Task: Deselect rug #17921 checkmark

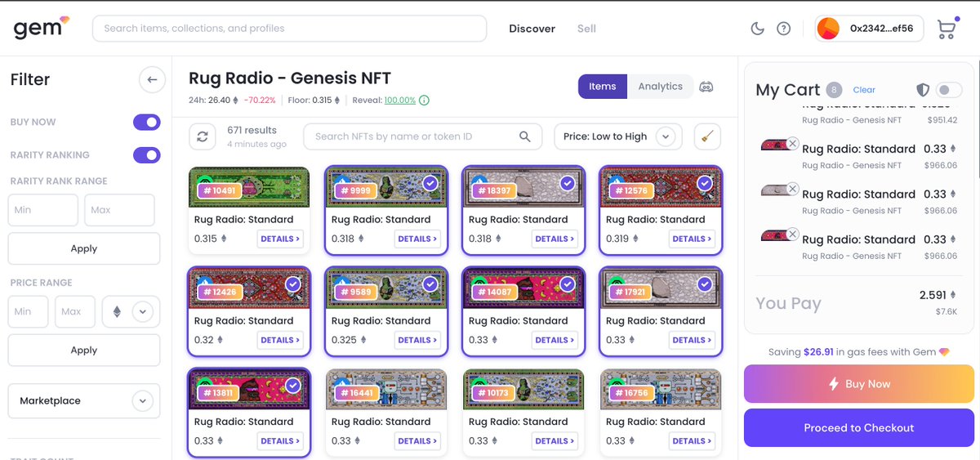Action: coord(705,284)
